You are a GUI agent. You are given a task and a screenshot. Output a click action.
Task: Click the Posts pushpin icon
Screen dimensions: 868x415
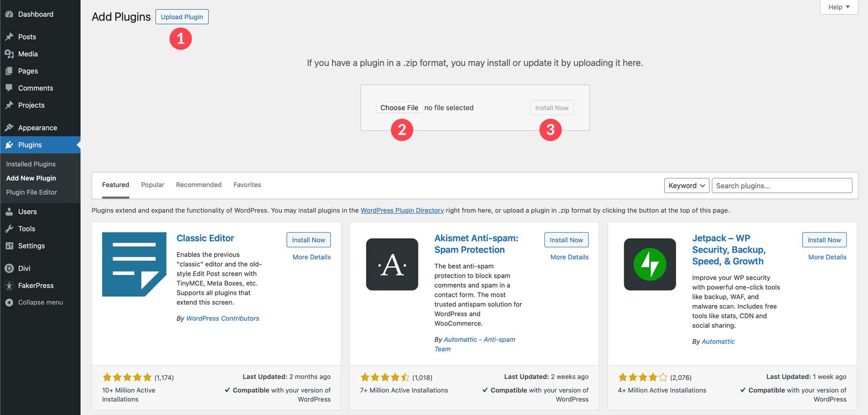point(9,37)
